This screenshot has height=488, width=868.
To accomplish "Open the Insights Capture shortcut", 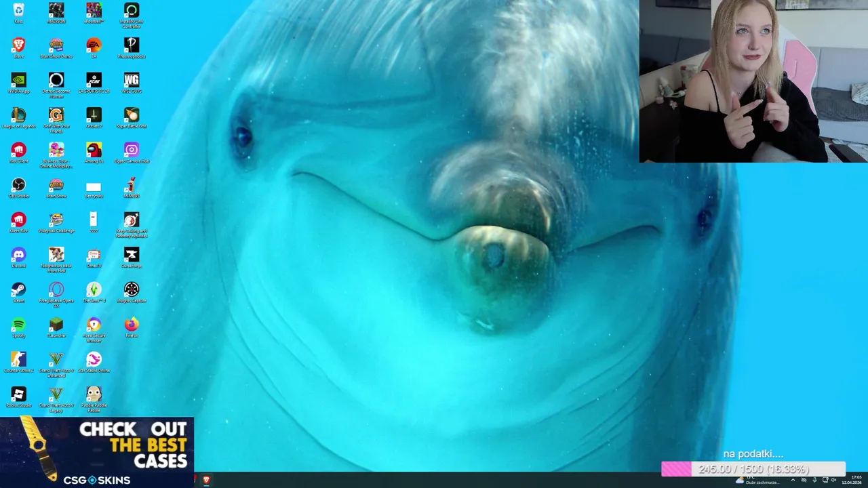I will click(x=132, y=293).
